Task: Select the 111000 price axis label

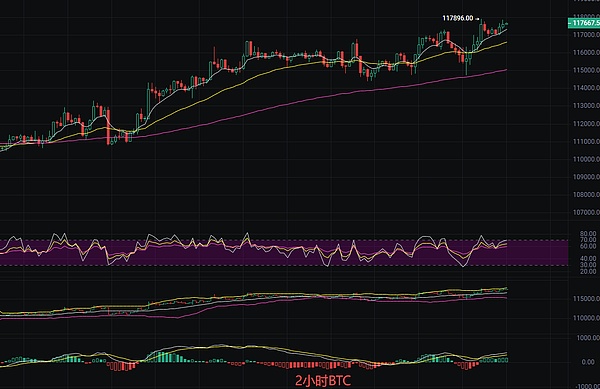Action: point(586,142)
